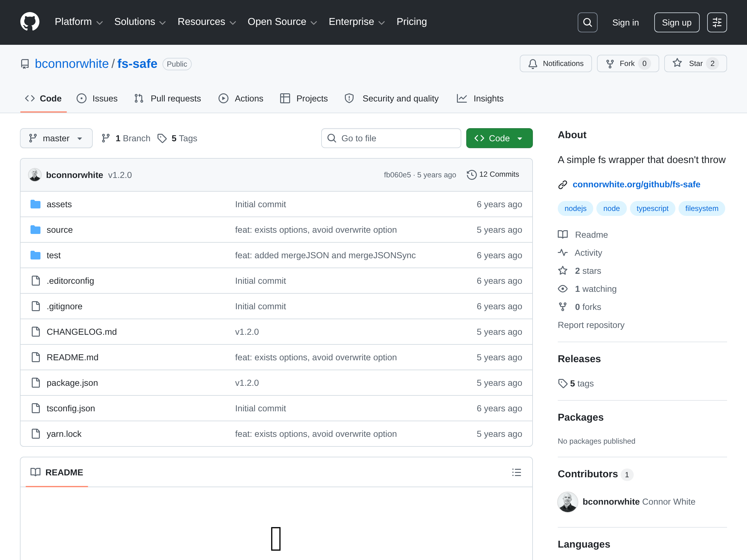The height and width of the screenshot is (560, 747).
Task: Open commit hash fb060e5
Action: pyautogui.click(x=397, y=175)
